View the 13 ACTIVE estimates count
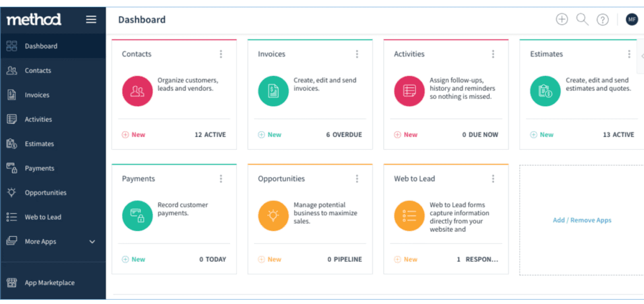Viewport: 644px width, 304px height. [618, 135]
